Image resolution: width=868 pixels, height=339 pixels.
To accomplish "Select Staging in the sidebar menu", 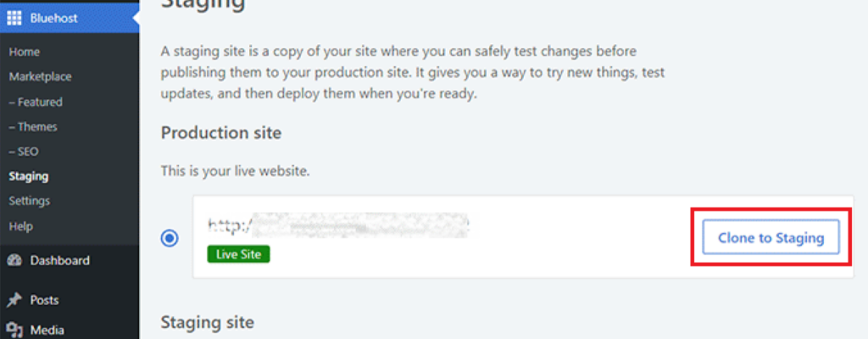I will (x=28, y=176).
